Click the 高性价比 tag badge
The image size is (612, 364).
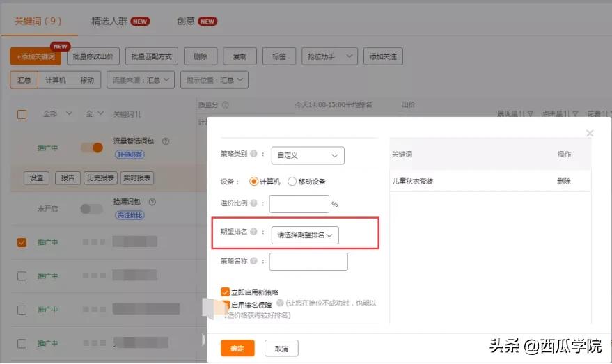tap(130, 215)
